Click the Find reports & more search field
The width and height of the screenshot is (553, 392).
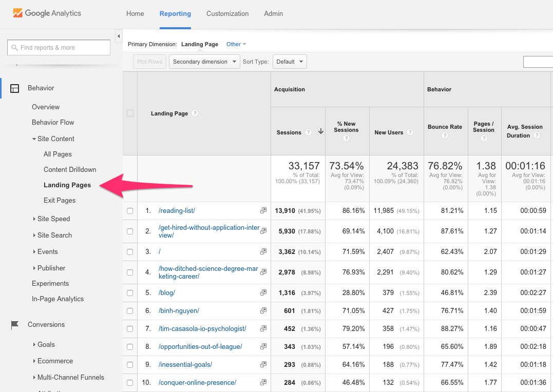59,48
